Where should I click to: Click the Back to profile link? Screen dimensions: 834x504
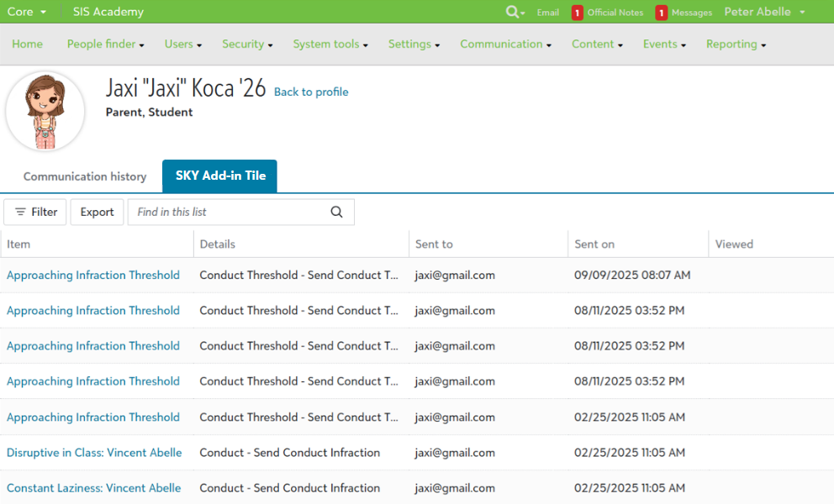(x=311, y=92)
